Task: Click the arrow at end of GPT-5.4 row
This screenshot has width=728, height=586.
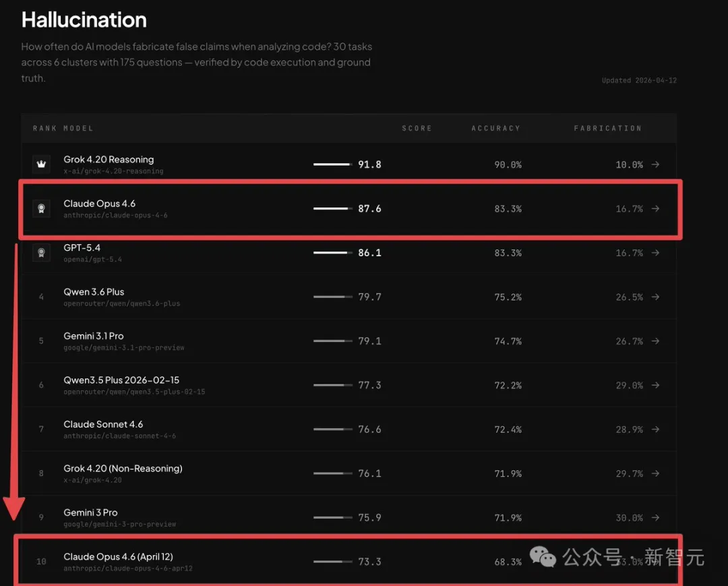Action: point(655,253)
